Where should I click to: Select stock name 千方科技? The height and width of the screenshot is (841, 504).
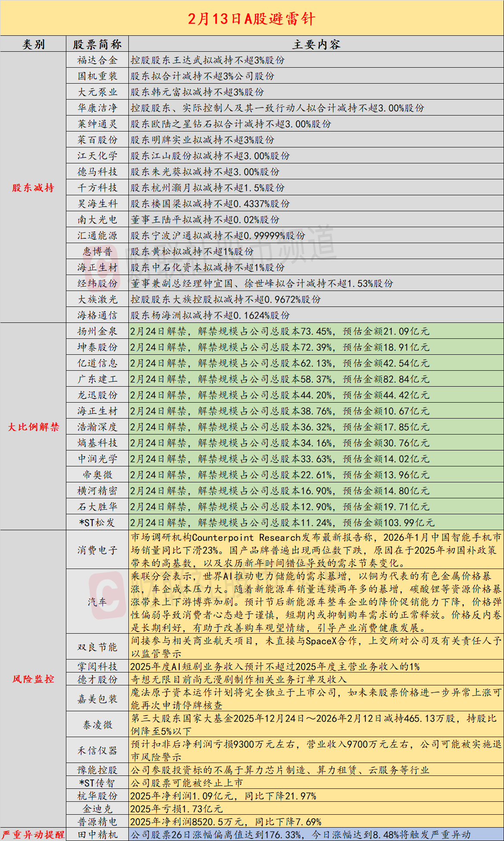pos(97,188)
